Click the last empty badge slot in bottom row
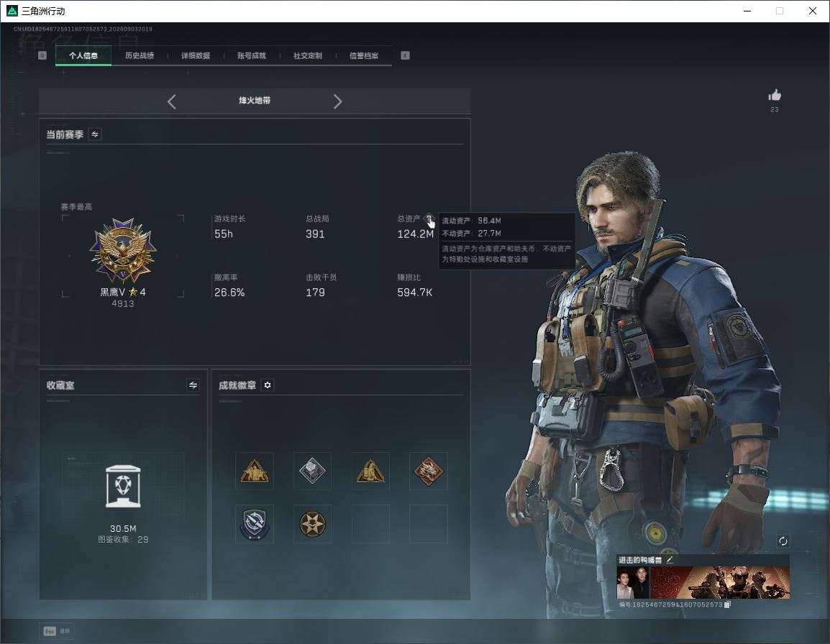 point(429,524)
